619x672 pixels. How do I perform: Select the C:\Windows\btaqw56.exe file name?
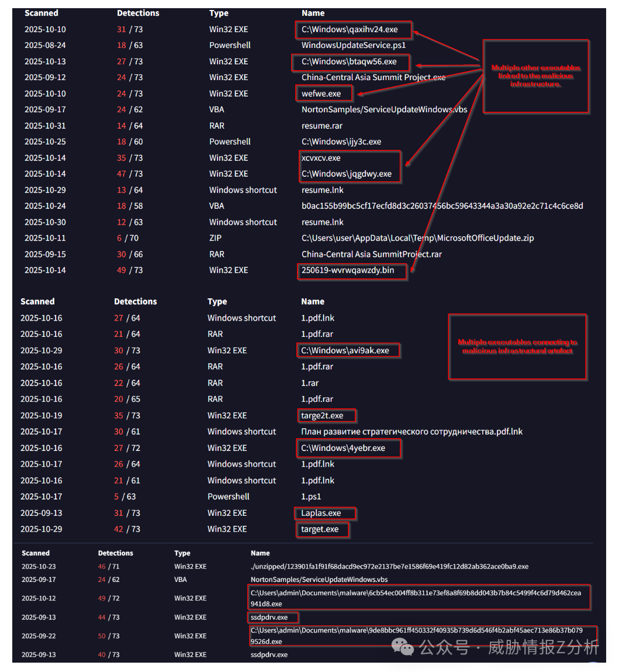pos(349,62)
